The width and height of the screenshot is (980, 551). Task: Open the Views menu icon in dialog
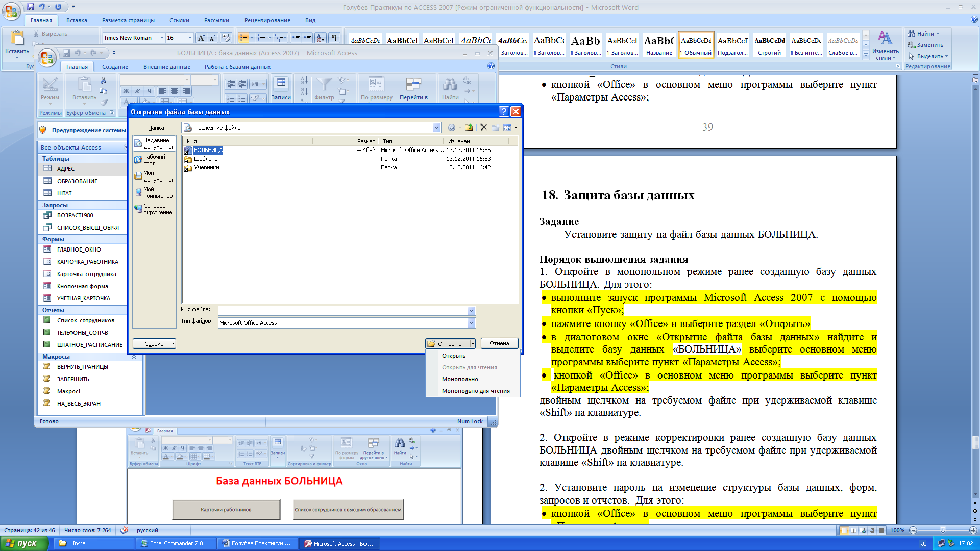tap(509, 128)
